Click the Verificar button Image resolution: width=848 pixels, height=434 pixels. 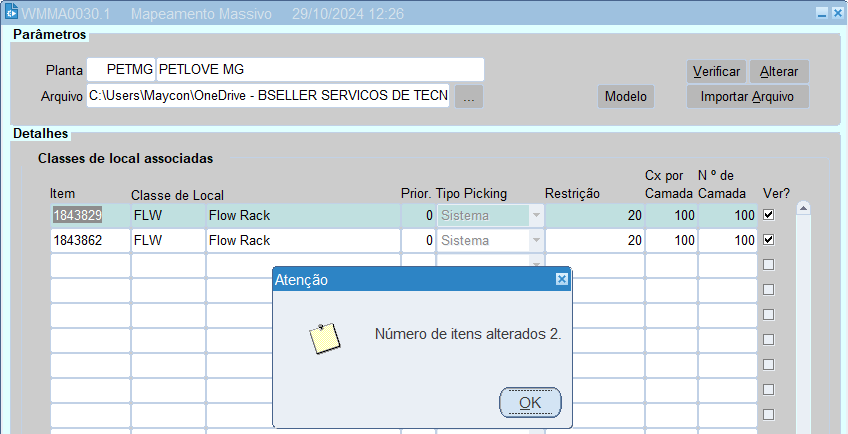[716, 72]
